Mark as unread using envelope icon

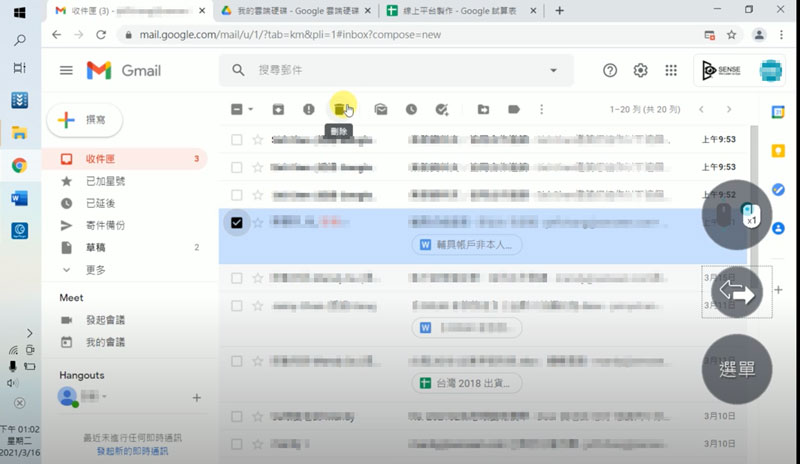(381, 109)
